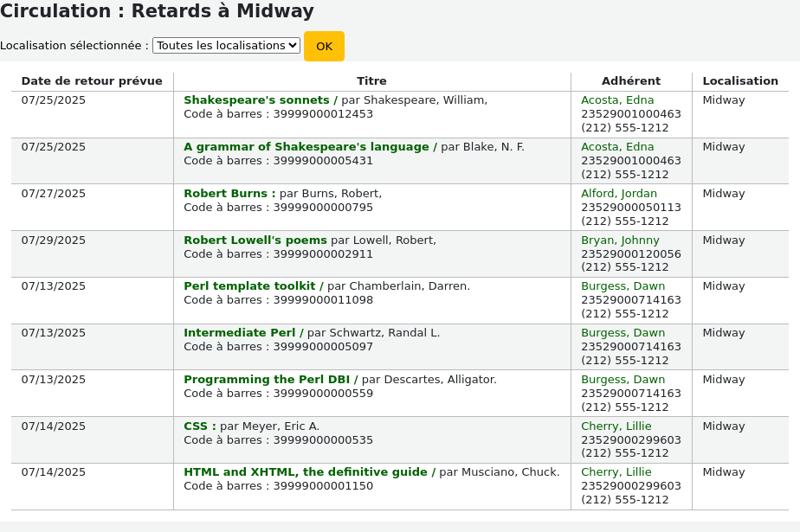Click card number 23529000050113
The width and height of the screenshot is (800, 532).
[x=631, y=208]
